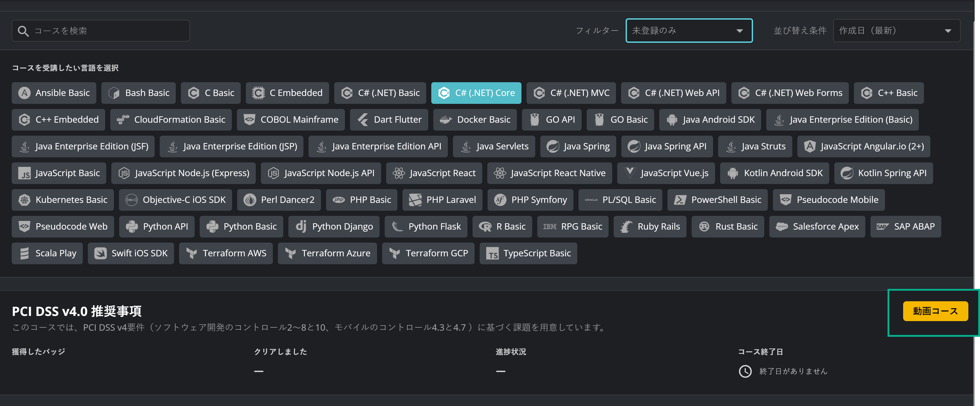Click the 終了日がありません text

pyautogui.click(x=793, y=371)
